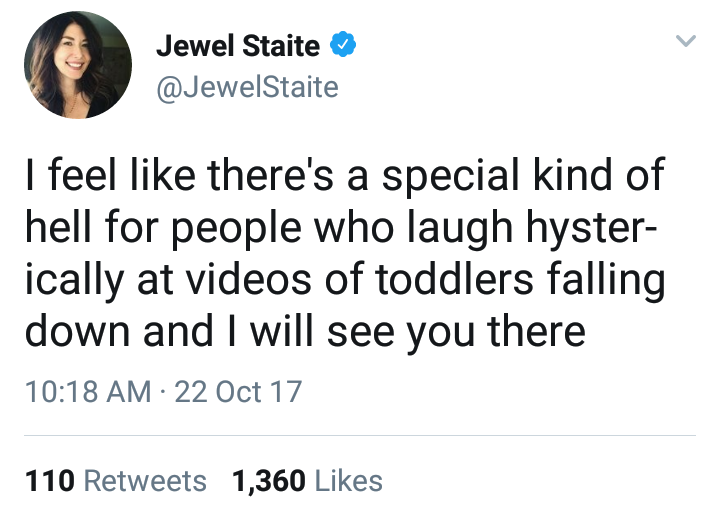View the 1,360 Likes list
720x518 pixels.
(x=307, y=481)
